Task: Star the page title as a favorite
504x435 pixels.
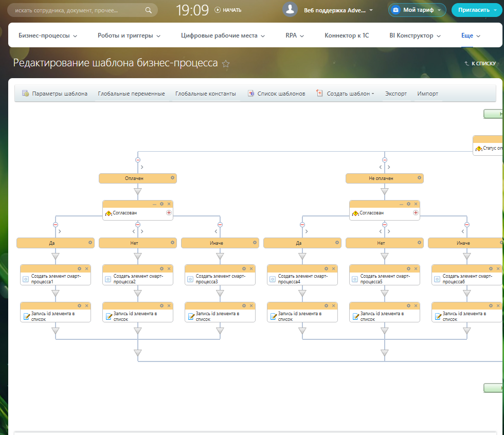Action: 226,64
